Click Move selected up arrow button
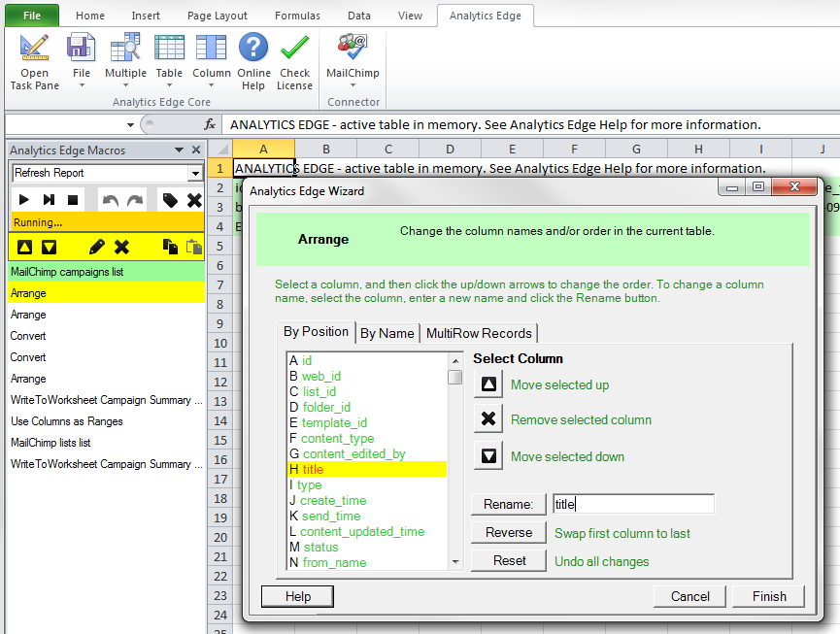 (x=487, y=384)
